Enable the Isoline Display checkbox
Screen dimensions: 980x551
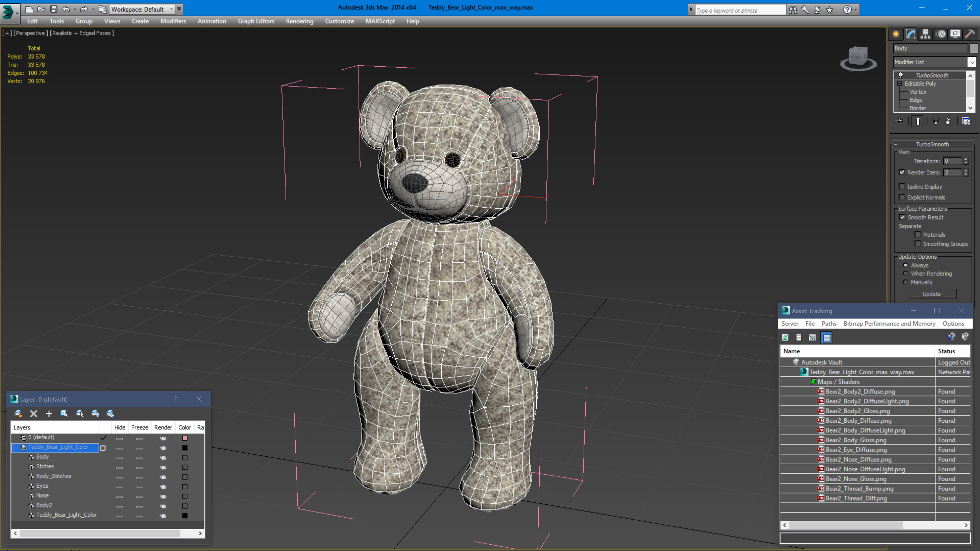pos(902,187)
